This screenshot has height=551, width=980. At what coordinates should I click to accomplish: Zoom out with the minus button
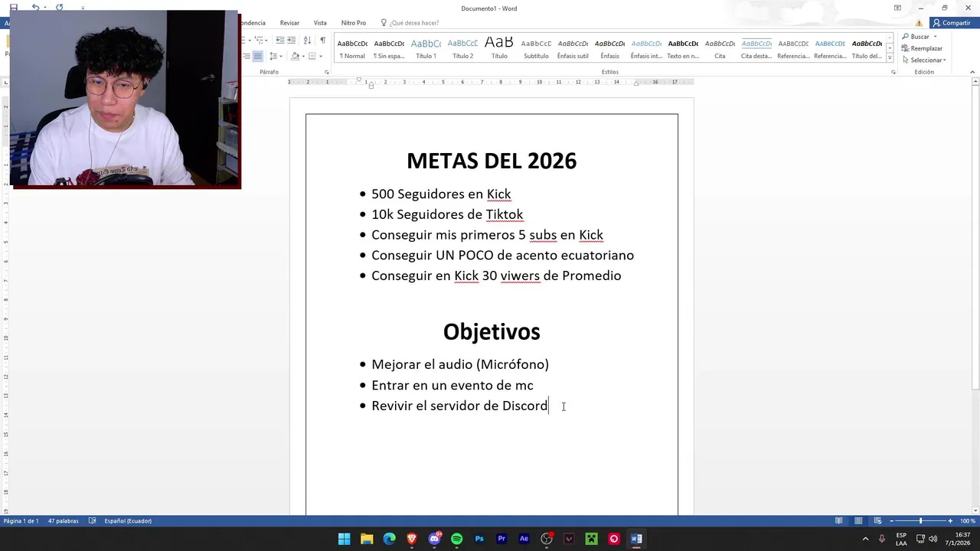(x=890, y=521)
